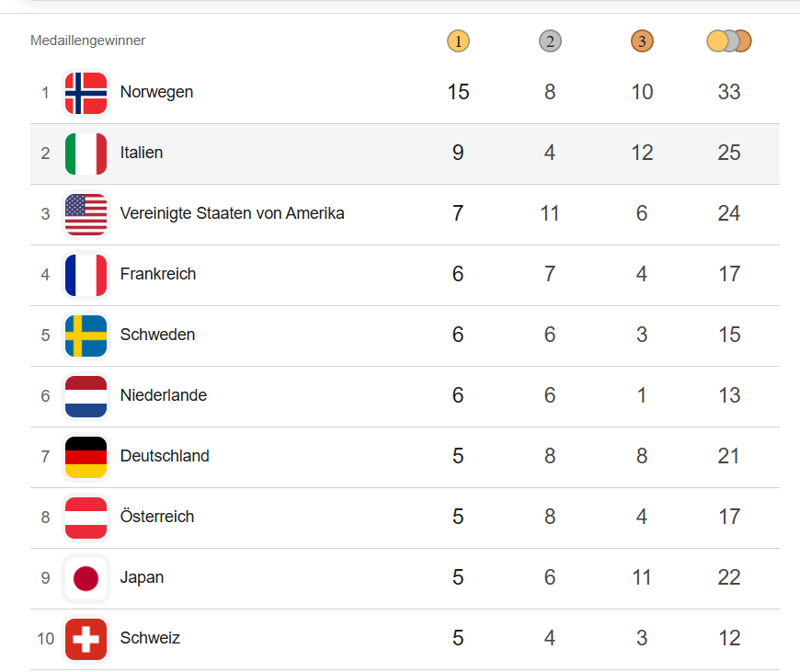Click the Germany flag icon
The image size is (800, 672).
(x=86, y=457)
